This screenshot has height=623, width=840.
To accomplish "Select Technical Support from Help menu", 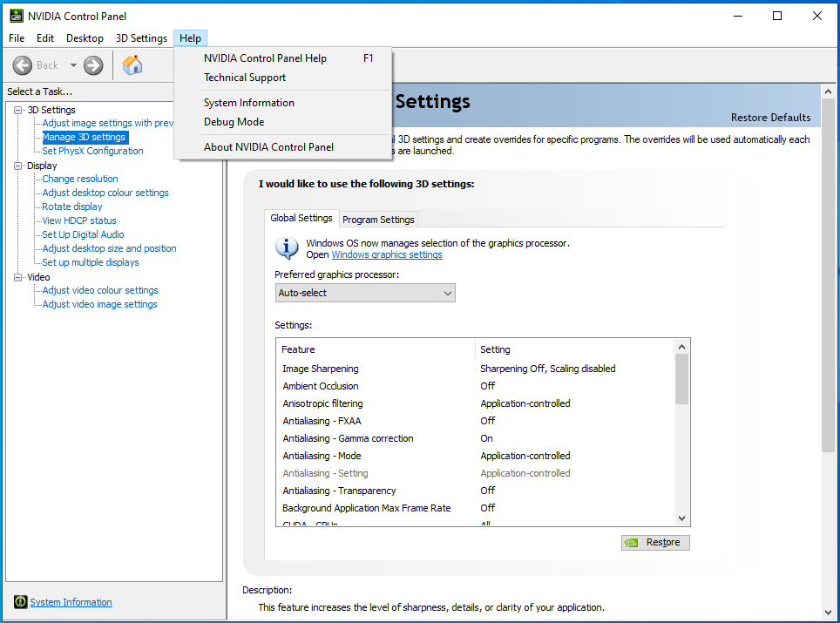I will pos(283,78).
